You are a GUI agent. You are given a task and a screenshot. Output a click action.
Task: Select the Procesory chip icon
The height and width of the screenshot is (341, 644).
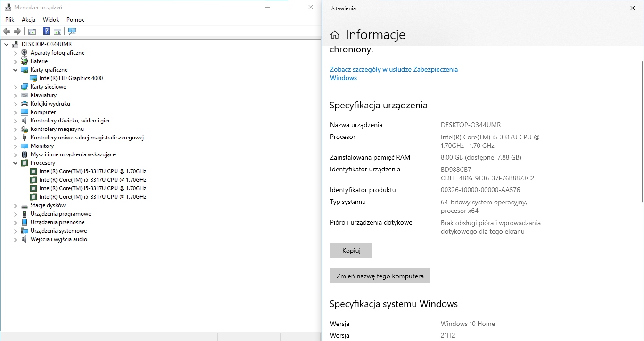[25, 163]
